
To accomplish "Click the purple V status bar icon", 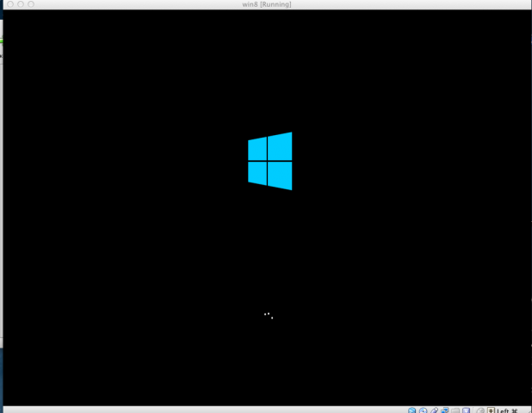I will [467, 410].
